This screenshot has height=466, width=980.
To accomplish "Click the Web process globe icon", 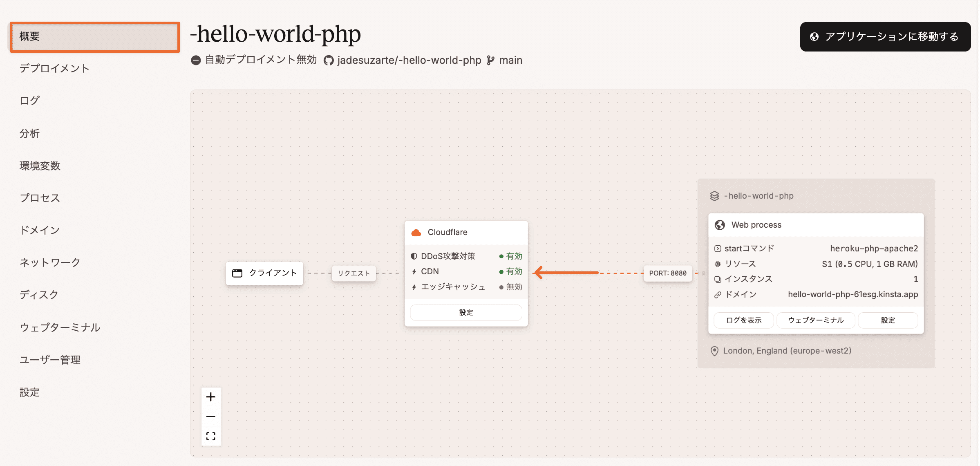I will 720,225.
